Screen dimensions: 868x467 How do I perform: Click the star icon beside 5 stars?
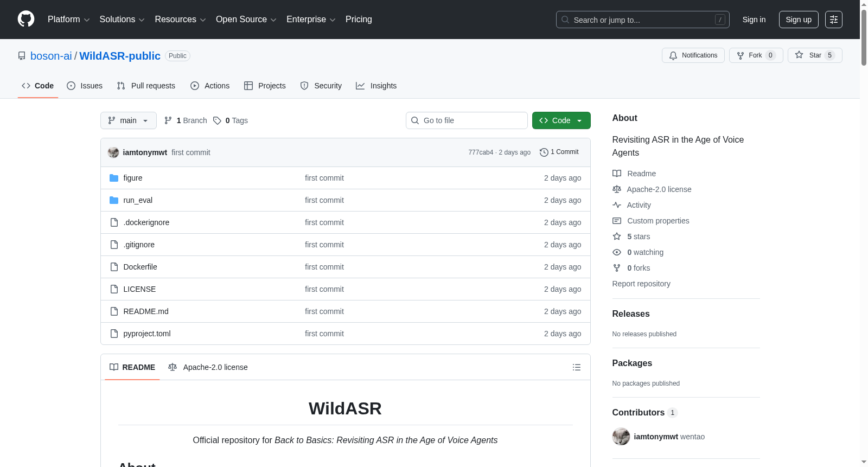click(x=617, y=236)
